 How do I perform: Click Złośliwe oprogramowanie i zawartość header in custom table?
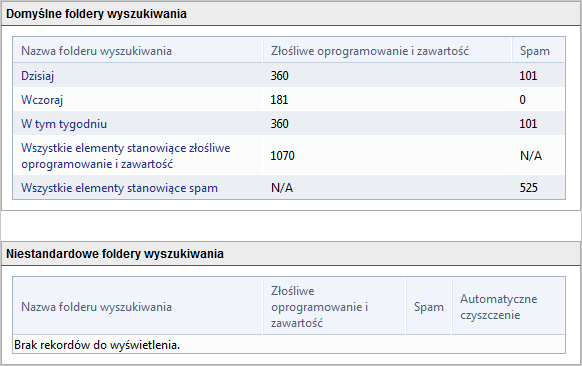[319, 307]
